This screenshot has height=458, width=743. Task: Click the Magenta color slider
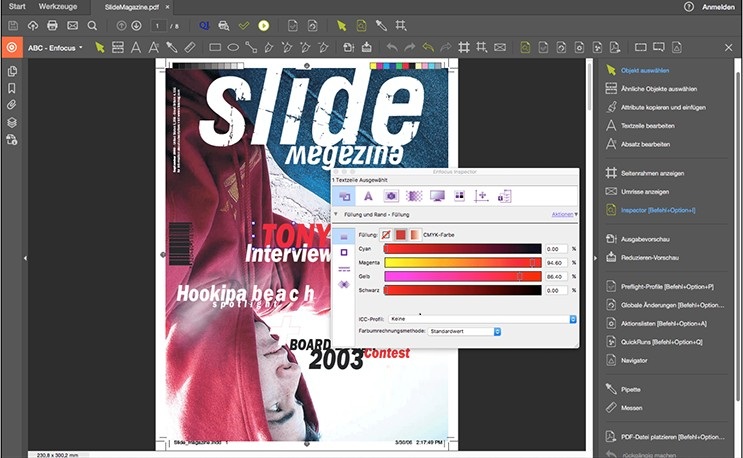(x=462, y=262)
